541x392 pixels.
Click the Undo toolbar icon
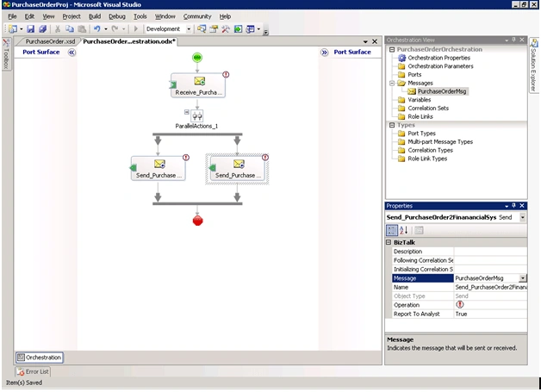click(97, 29)
